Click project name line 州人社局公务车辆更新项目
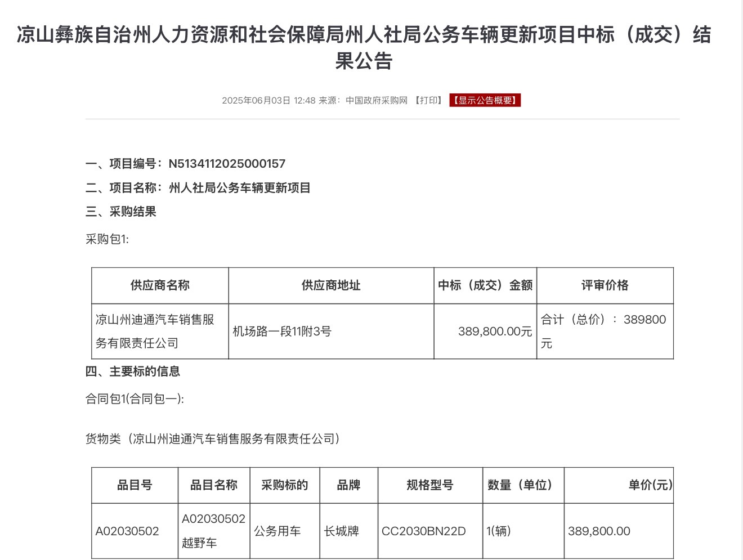The image size is (743, 560). click(198, 188)
